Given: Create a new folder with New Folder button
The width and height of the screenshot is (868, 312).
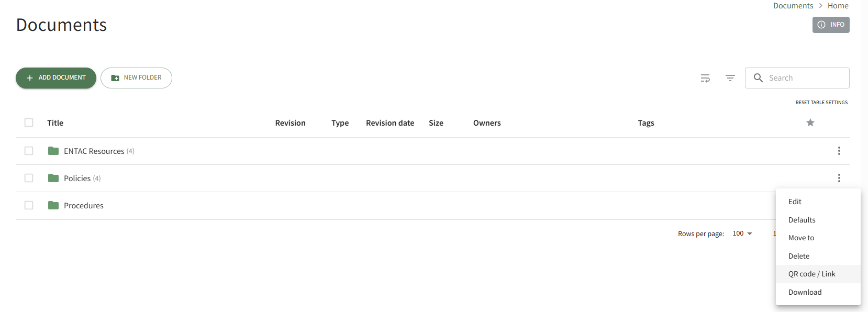Looking at the screenshot, I should point(136,78).
